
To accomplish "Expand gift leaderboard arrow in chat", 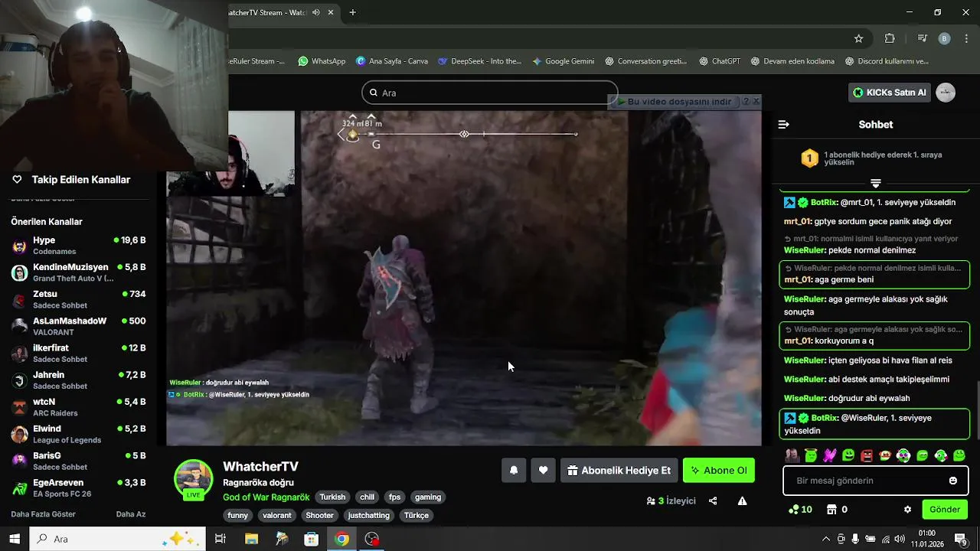I will point(876,184).
